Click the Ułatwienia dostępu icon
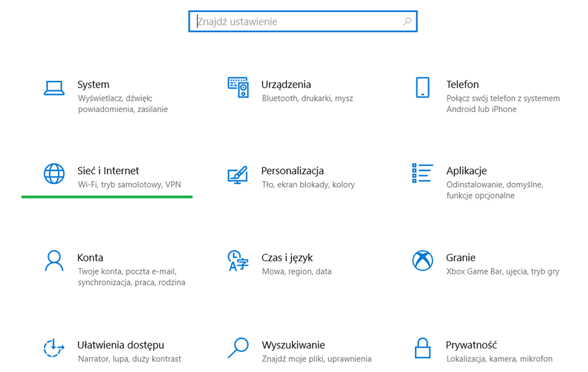Screen dimensions: 588x372 pyautogui.click(x=54, y=348)
